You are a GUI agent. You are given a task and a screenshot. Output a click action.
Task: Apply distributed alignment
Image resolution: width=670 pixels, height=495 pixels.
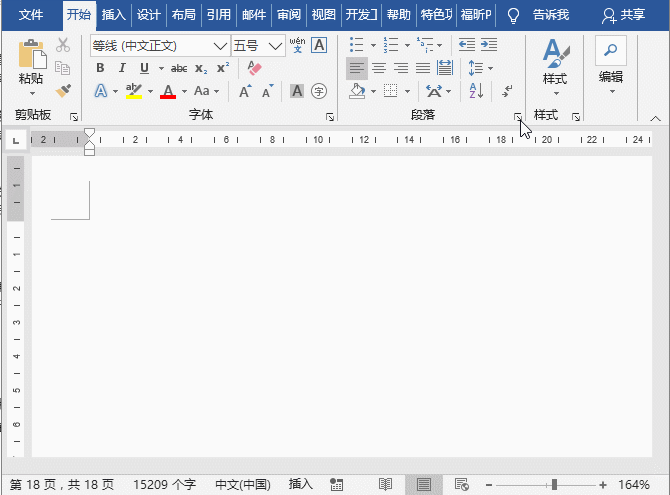click(x=445, y=68)
